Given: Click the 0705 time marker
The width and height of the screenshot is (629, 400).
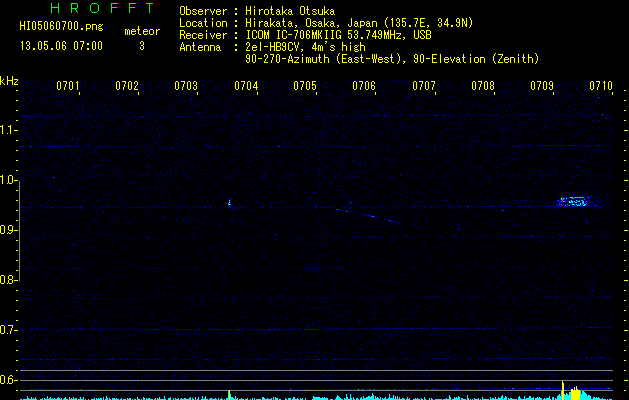Looking at the screenshot, I should tap(305, 86).
